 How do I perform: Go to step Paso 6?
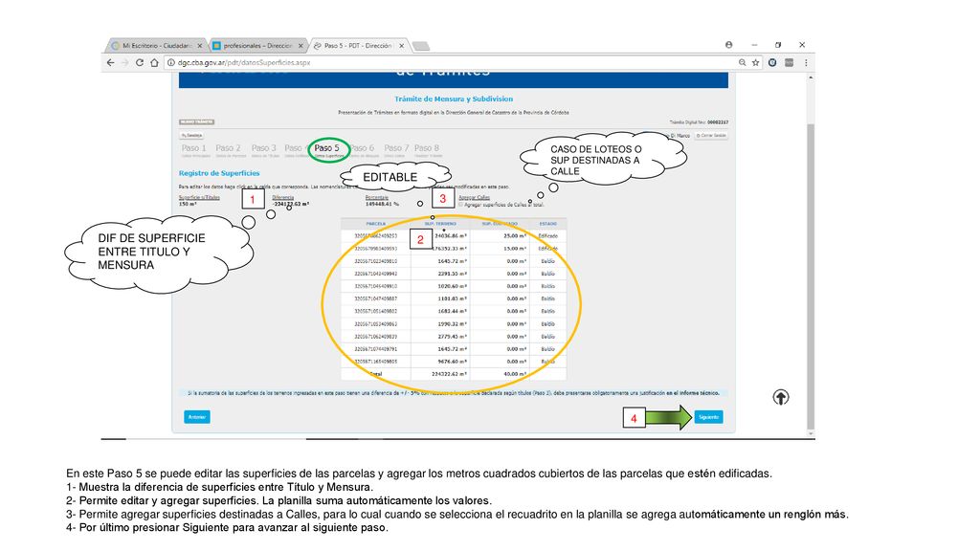[363, 149]
